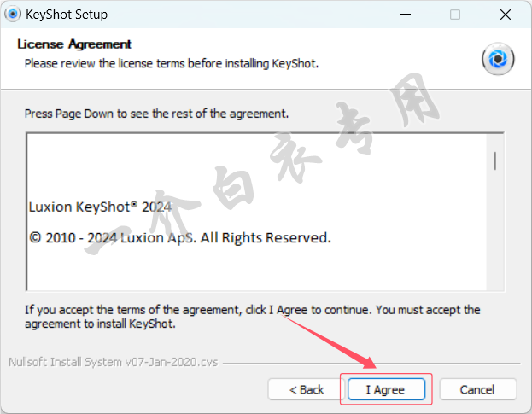This screenshot has width=532, height=414.
Task: Click the "Please review the license terms" subtitle
Action: coord(171,63)
